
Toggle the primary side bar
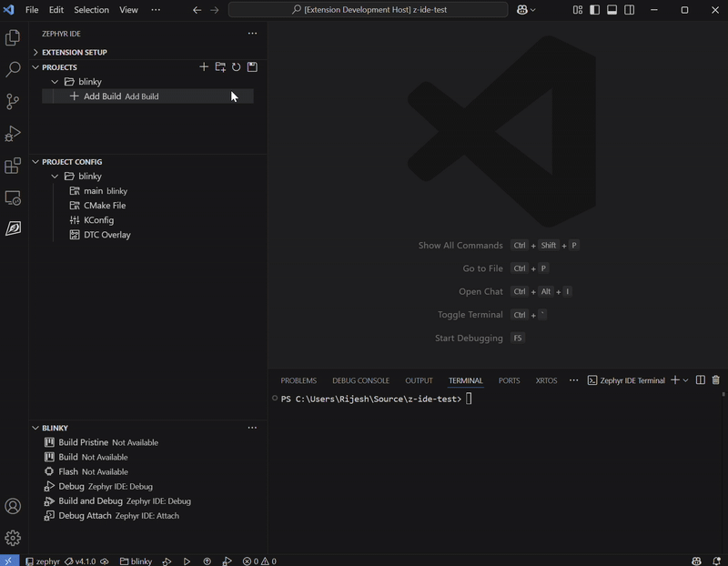[x=595, y=10]
